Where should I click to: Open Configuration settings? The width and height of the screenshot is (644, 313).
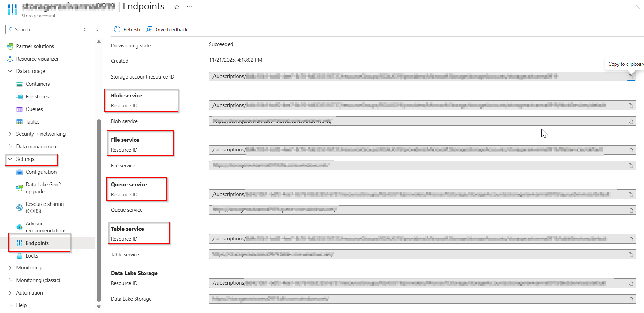point(41,172)
